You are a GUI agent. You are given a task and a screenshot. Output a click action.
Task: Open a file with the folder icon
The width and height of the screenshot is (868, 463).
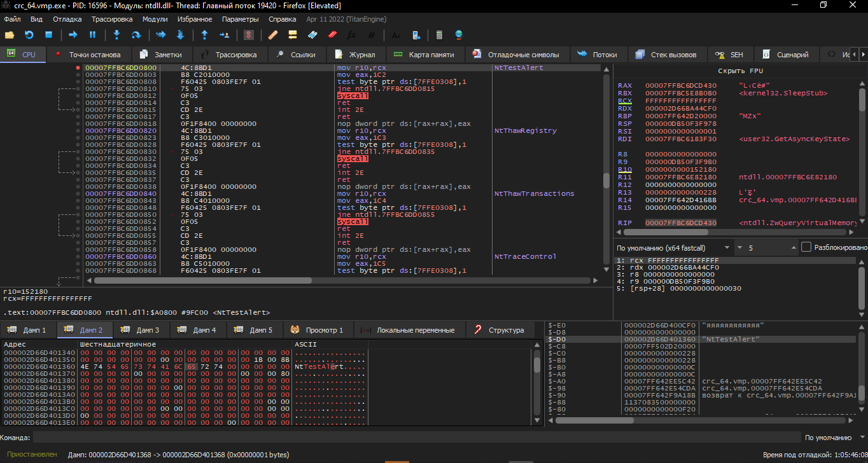tap(10, 35)
